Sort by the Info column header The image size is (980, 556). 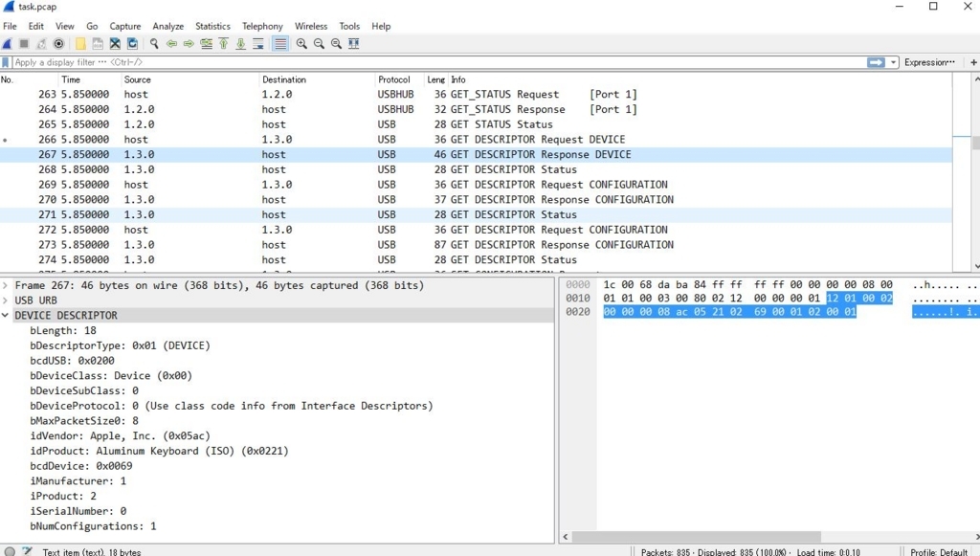click(x=700, y=80)
